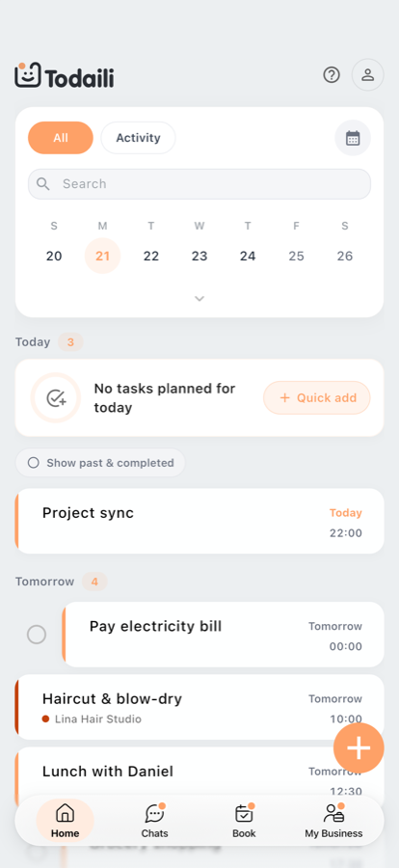Mark Pay electricity bill as complete
Screen dimensions: 399x868
[x=37, y=635]
